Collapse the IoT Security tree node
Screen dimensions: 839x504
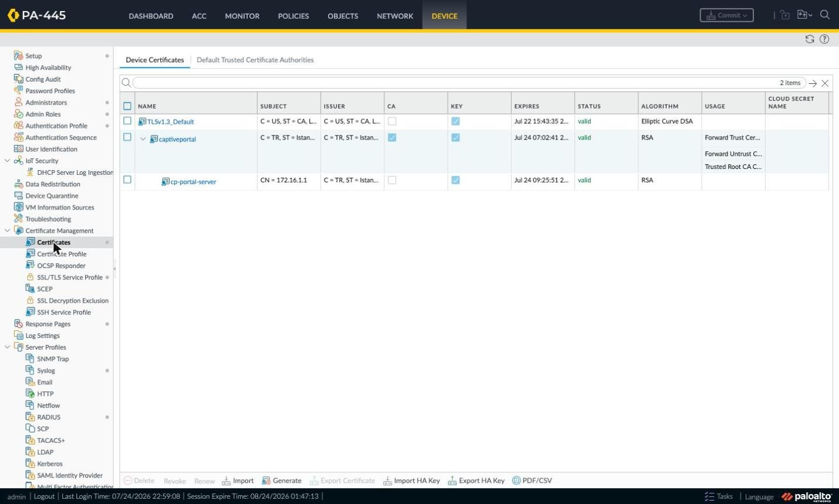7,160
